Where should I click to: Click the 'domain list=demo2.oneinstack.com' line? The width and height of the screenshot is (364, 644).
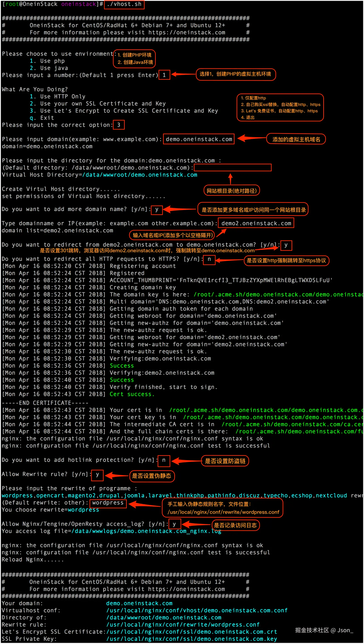[57, 230]
